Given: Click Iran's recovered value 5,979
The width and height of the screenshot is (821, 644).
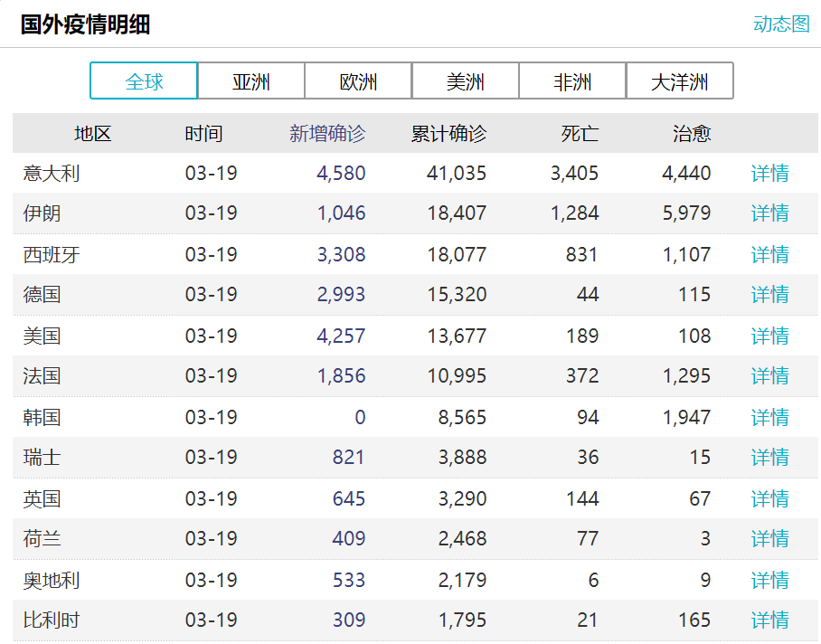Looking at the screenshot, I should [686, 213].
